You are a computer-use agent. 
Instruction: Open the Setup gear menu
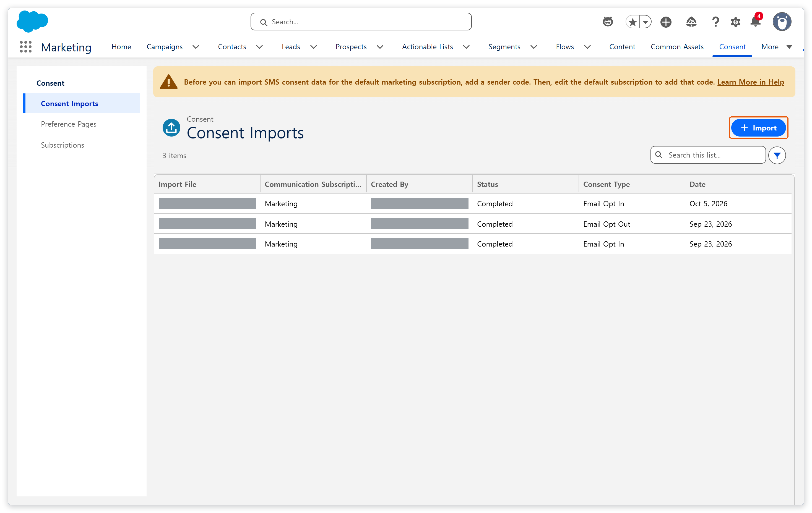coord(735,22)
